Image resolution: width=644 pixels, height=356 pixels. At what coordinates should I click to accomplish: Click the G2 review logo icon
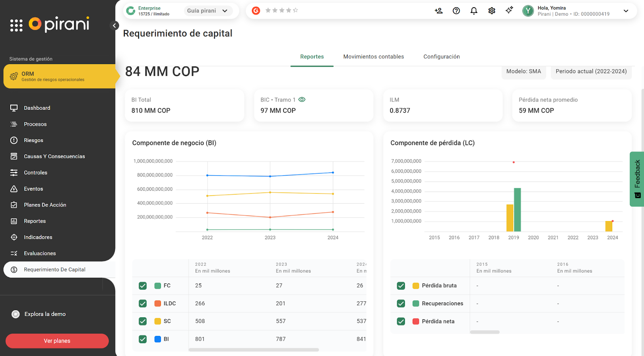[256, 11]
